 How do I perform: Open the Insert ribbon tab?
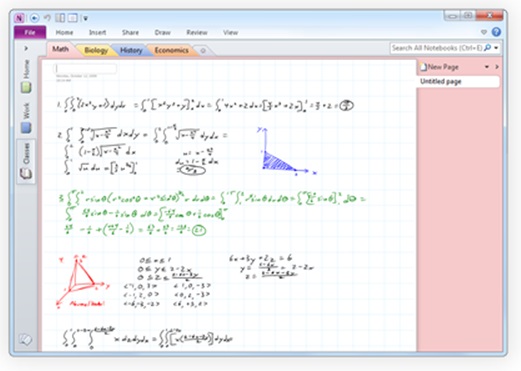point(97,32)
